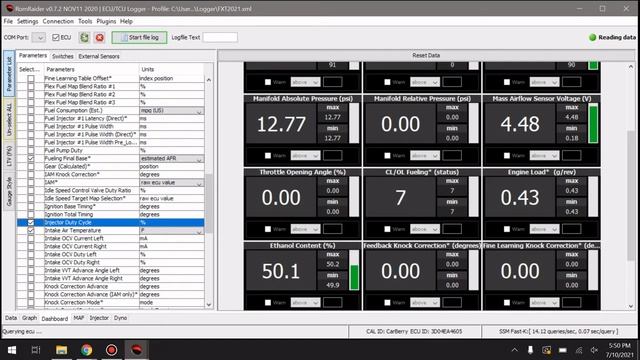Open above dropdown under Feedback Knock Correction

click(x=424, y=302)
